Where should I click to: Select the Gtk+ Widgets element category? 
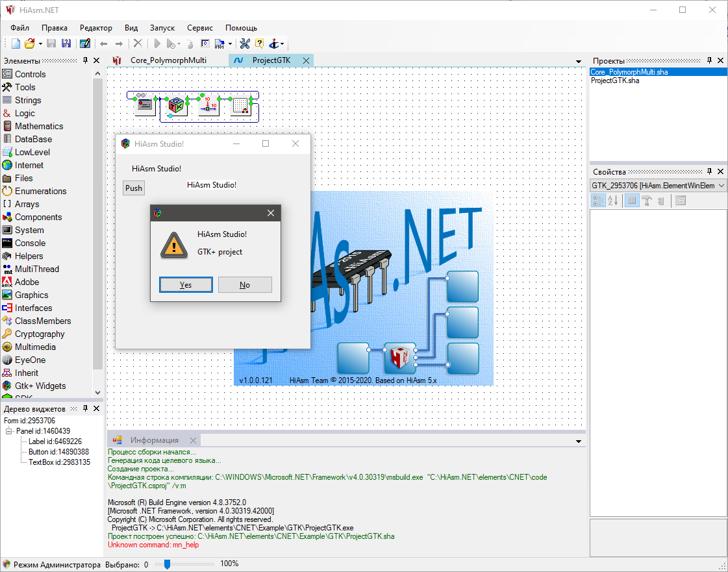click(40, 386)
